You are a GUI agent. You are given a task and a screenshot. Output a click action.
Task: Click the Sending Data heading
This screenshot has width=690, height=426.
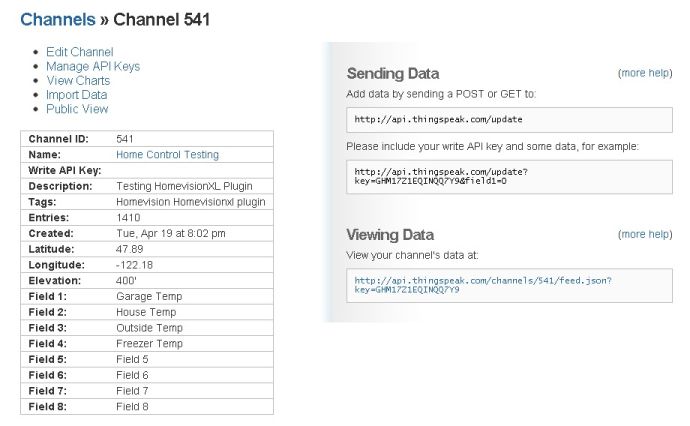tap(393, 73)
